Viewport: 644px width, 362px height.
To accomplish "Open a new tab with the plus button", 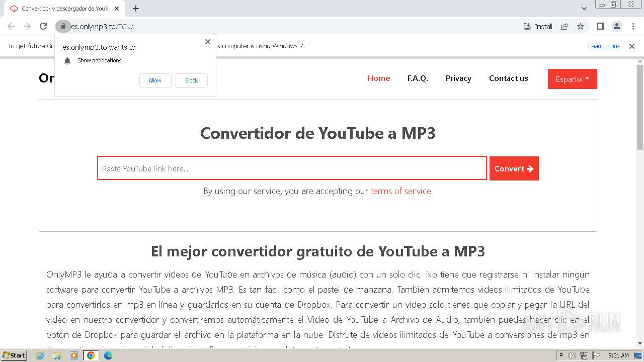I will [136, 9].
